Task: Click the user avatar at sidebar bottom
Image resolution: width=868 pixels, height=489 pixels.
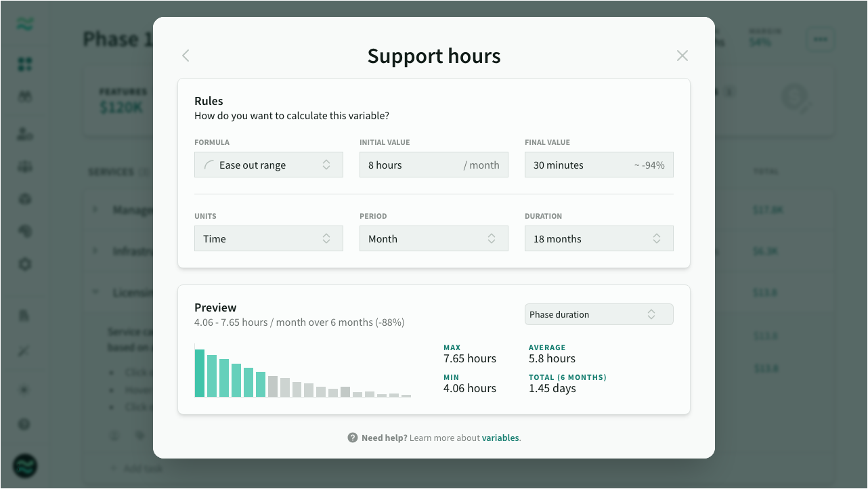Action: pyautogui.click(x=25, y=465)
